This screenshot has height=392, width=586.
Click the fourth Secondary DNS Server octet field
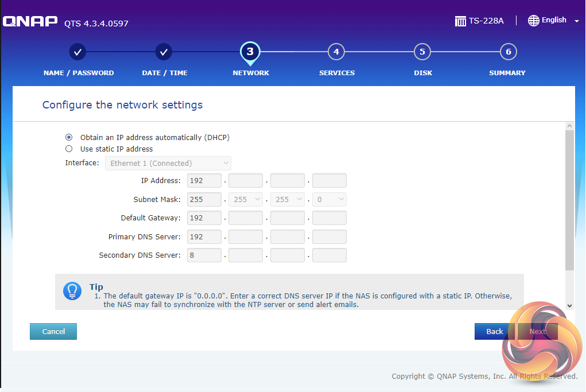point(329,255)
